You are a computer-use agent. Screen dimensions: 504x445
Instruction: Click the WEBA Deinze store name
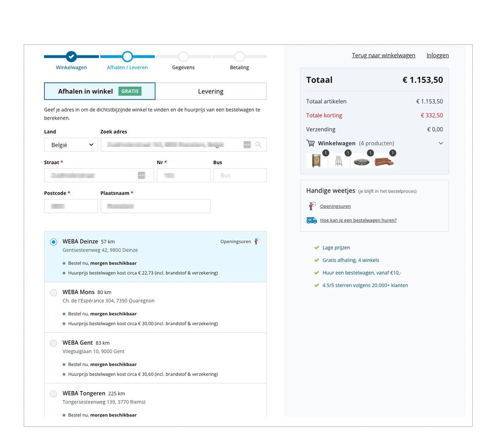pos(80,242)
